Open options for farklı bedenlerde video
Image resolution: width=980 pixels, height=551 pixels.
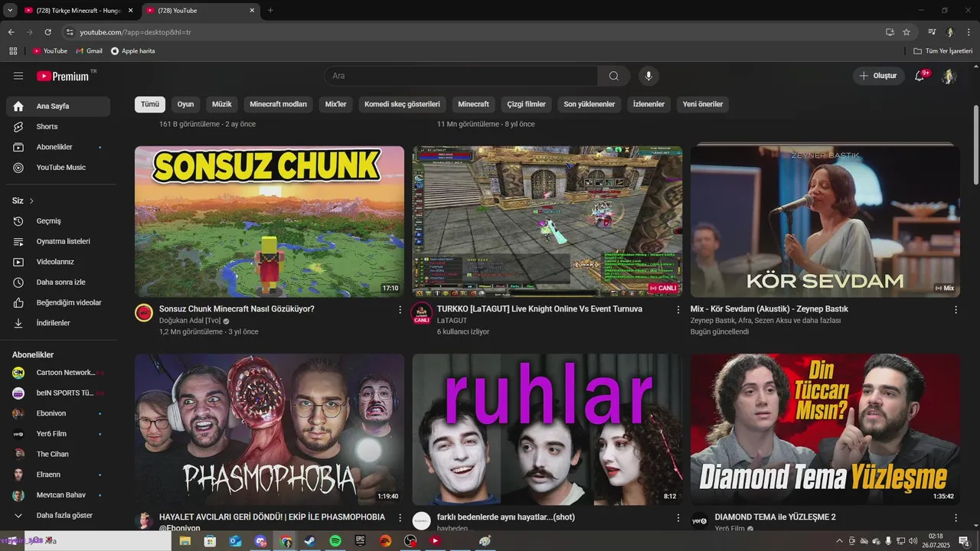point(678,517)
